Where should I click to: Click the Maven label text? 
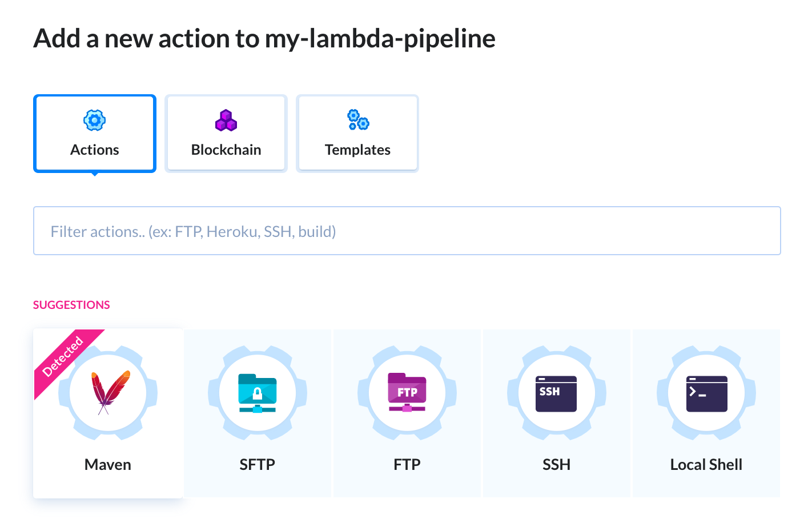pos(108,465)
